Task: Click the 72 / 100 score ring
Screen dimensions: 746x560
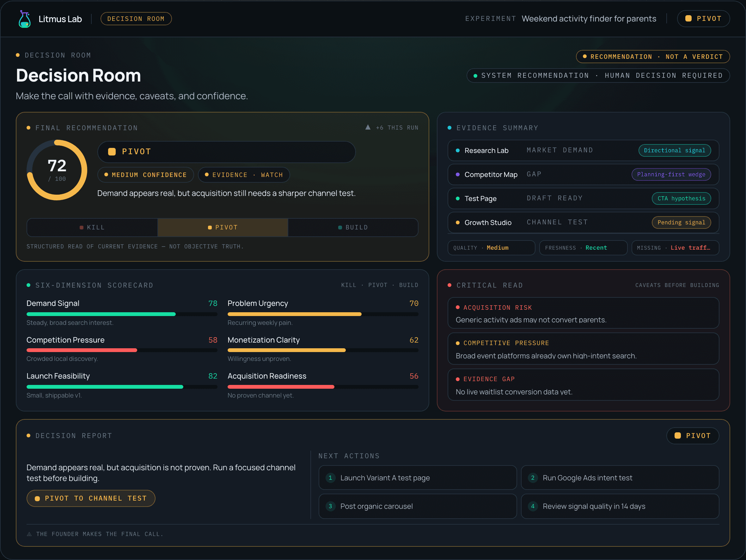Action: [x=57, y=170]
